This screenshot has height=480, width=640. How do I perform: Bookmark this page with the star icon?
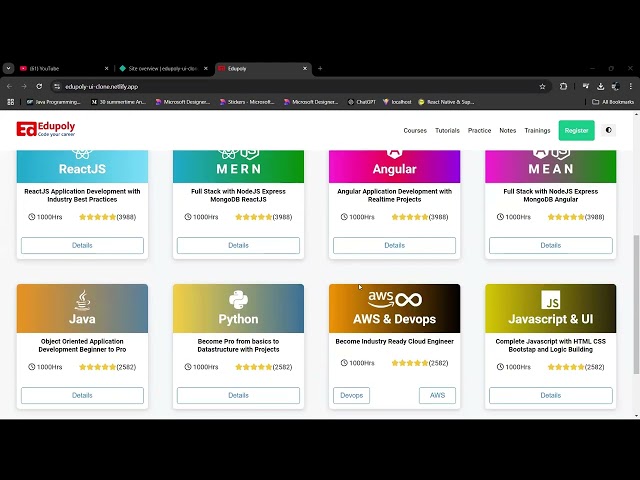click(x=542, y=87)
